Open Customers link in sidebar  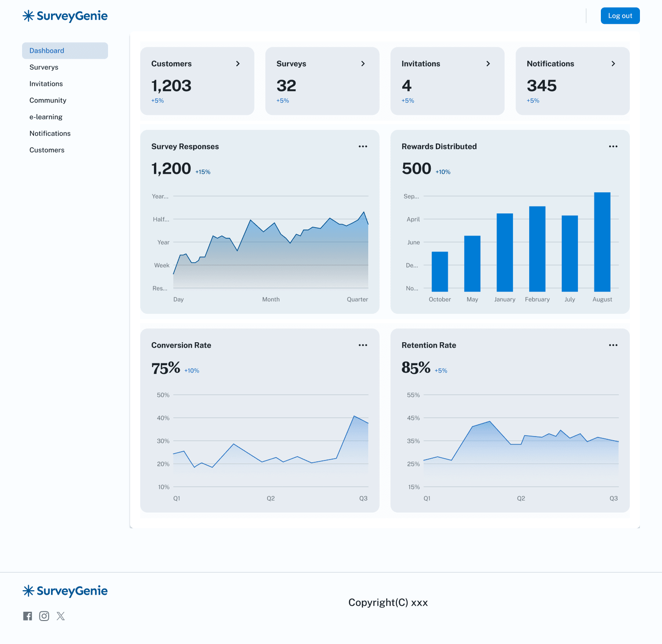[x=47, y=150]
